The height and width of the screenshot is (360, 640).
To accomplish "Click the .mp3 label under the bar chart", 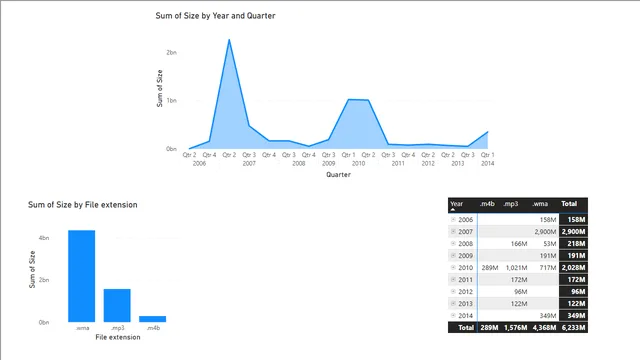I will [118, 328].
